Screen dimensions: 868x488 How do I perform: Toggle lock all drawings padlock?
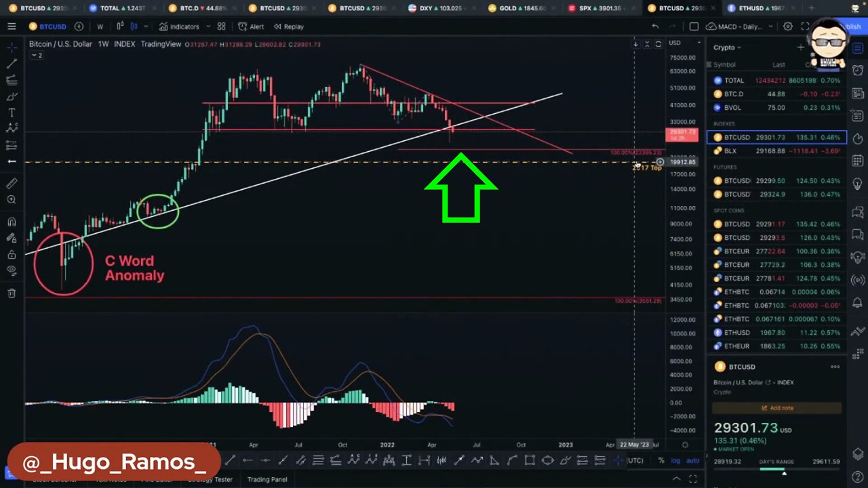click(12, 255)
